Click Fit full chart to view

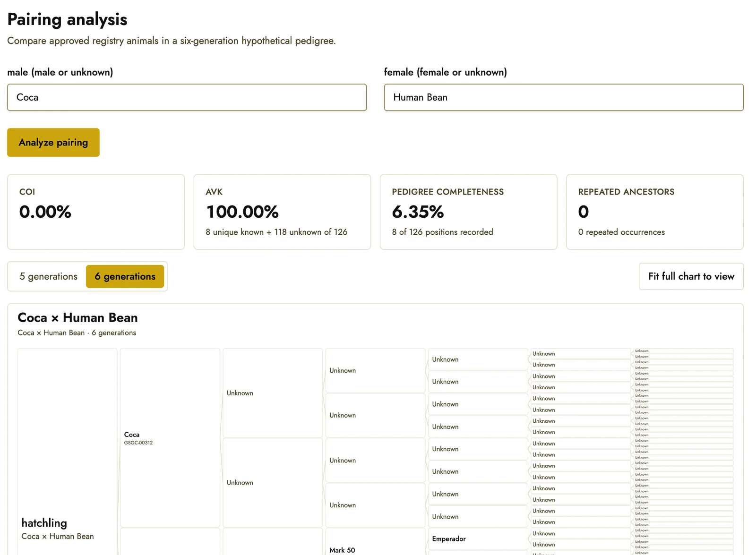click(691, 276)
